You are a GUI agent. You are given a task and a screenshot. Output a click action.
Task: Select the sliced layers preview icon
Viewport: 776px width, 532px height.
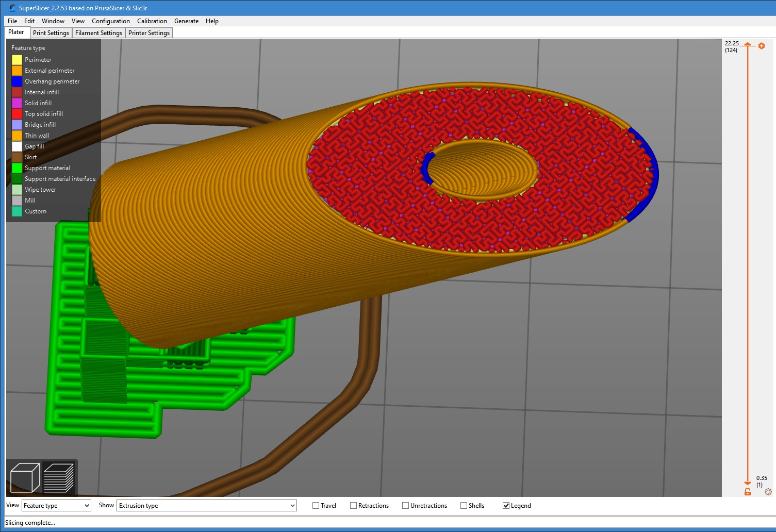pyautogui.click(x=58, y=477)
